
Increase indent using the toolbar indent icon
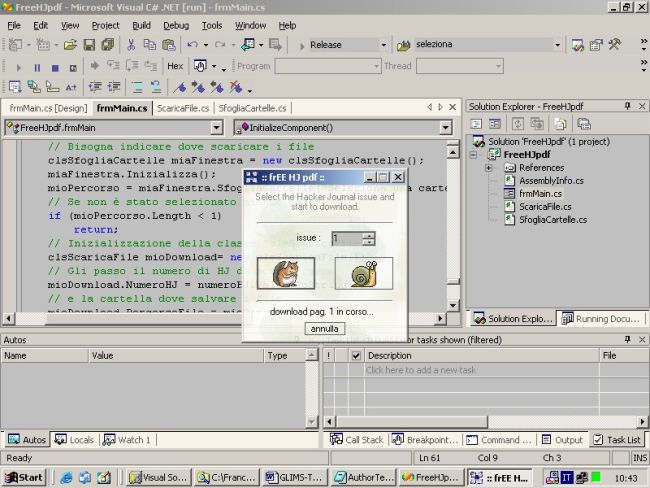point(114,87)
